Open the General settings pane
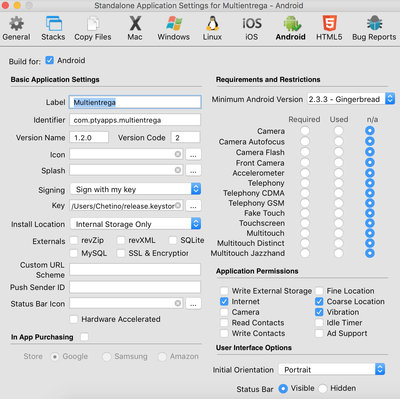Image resolution: width=400 pixels, height=399 pixels. [16, 29]
